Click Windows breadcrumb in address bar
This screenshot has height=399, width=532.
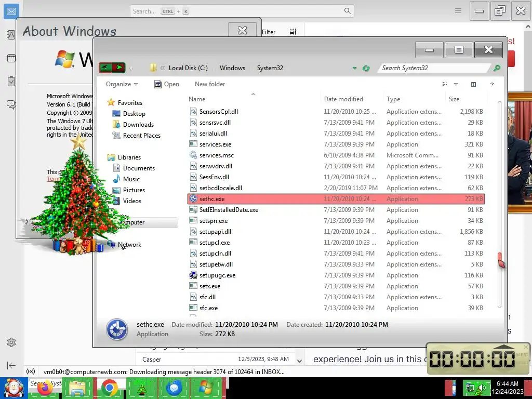(x=232, y=68)
